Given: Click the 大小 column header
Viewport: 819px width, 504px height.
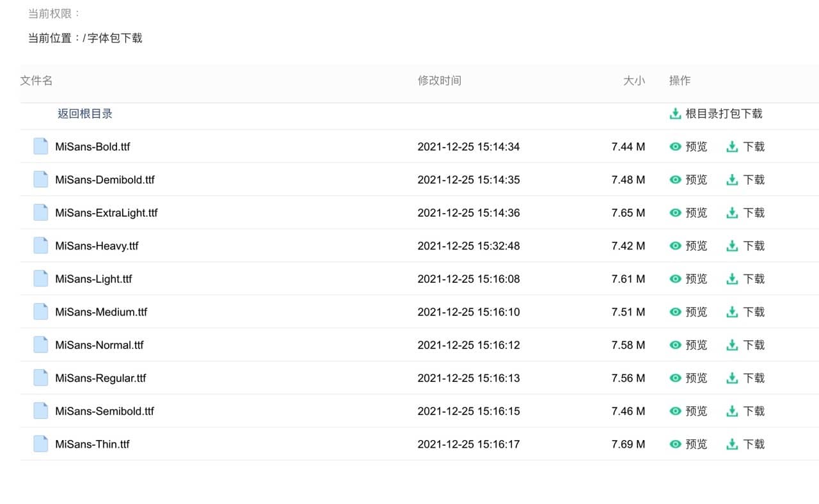Looking at the screenshot, I should pos(634,81).
